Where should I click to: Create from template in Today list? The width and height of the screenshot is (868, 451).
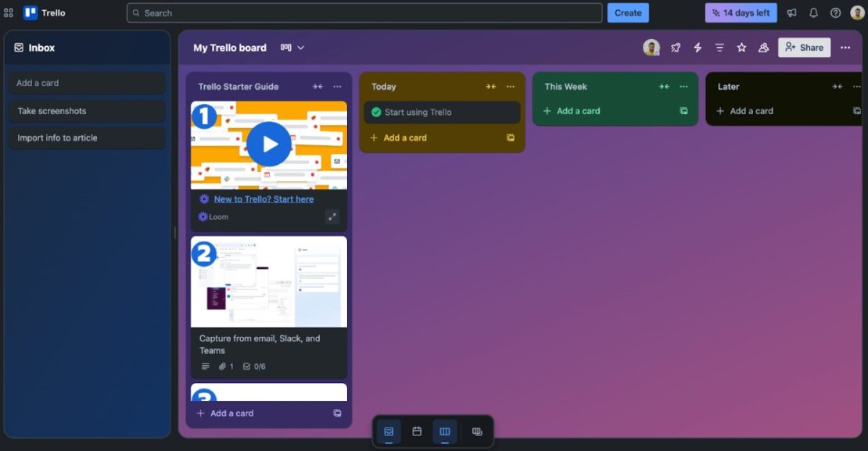511,138
